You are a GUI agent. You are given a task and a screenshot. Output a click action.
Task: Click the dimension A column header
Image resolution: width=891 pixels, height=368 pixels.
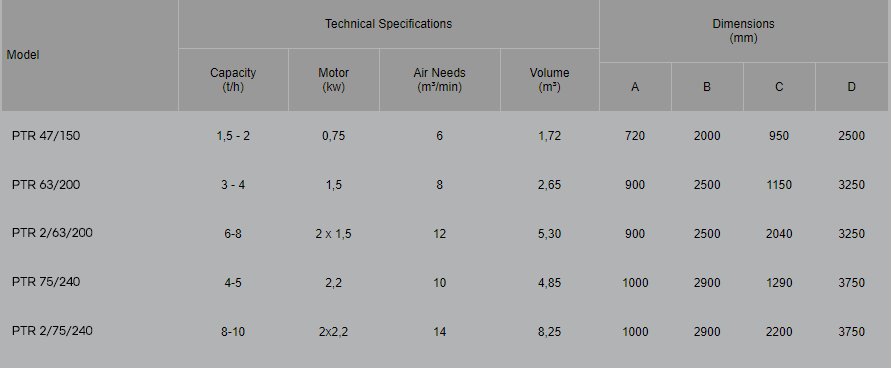click(x=635, y=87)
